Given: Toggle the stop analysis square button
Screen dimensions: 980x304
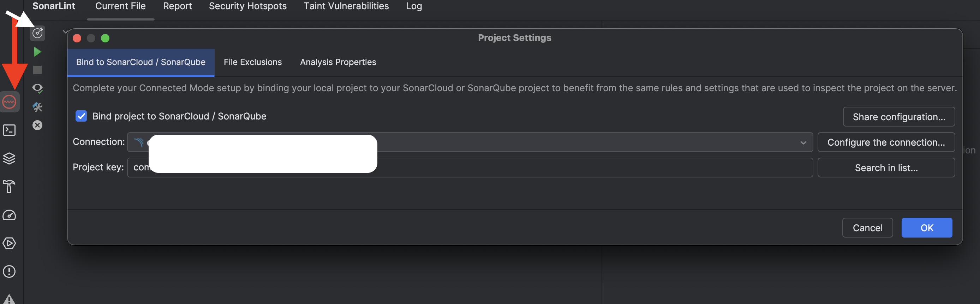Looking at the screenshot, I should pyautogui.click(x=37, y=70).
